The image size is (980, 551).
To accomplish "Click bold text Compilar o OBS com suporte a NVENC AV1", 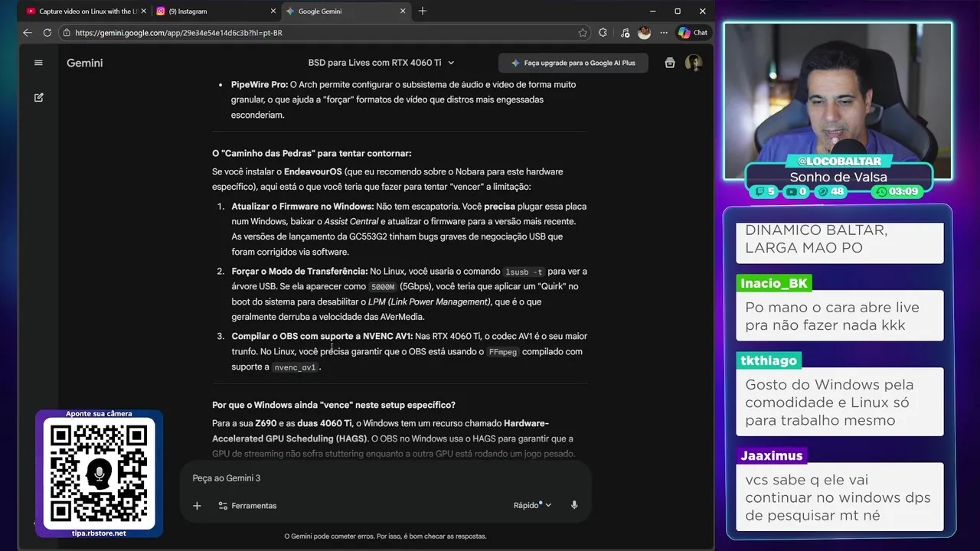I will point(322,337).
